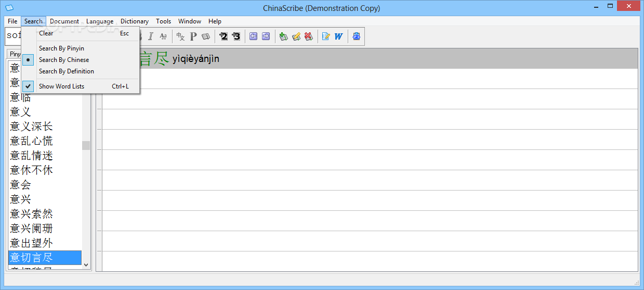The image size is (644, 290).
Task: Select word 意会 in list
Action: (x=45, y=185)
